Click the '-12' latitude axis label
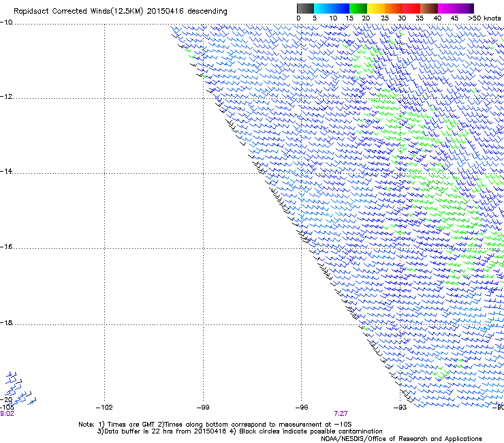The height and width of the screenshot is (443, 504). click(5, 97)
